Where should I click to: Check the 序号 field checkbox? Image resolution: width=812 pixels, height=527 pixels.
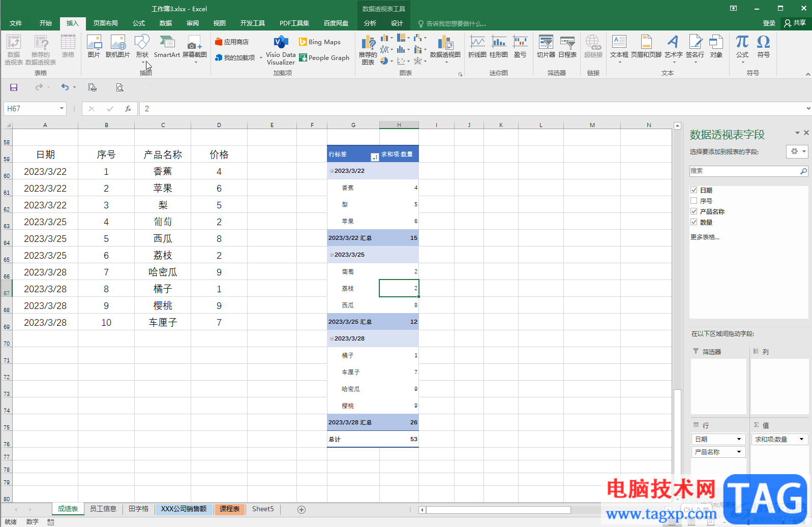point(694,201)
